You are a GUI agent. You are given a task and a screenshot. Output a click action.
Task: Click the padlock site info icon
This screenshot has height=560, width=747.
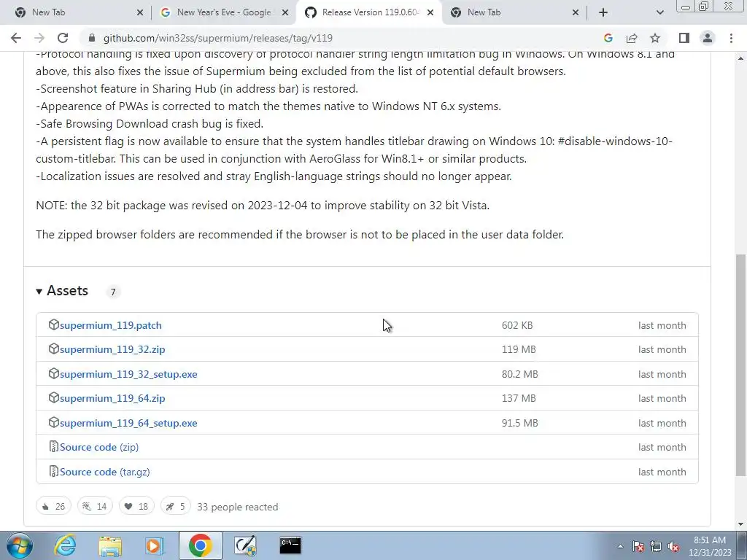coord(92,38)
